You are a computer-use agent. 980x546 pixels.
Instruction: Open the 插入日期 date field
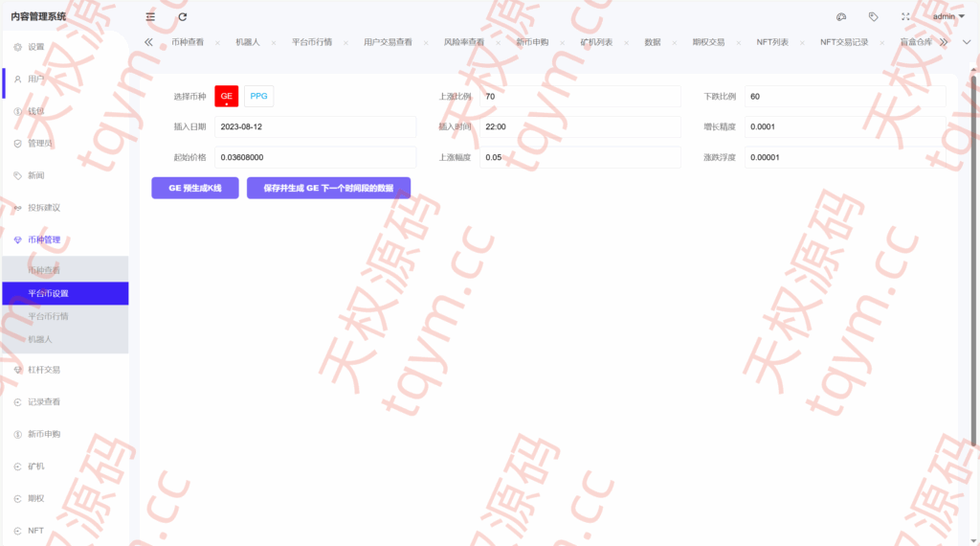click(315, 126)
